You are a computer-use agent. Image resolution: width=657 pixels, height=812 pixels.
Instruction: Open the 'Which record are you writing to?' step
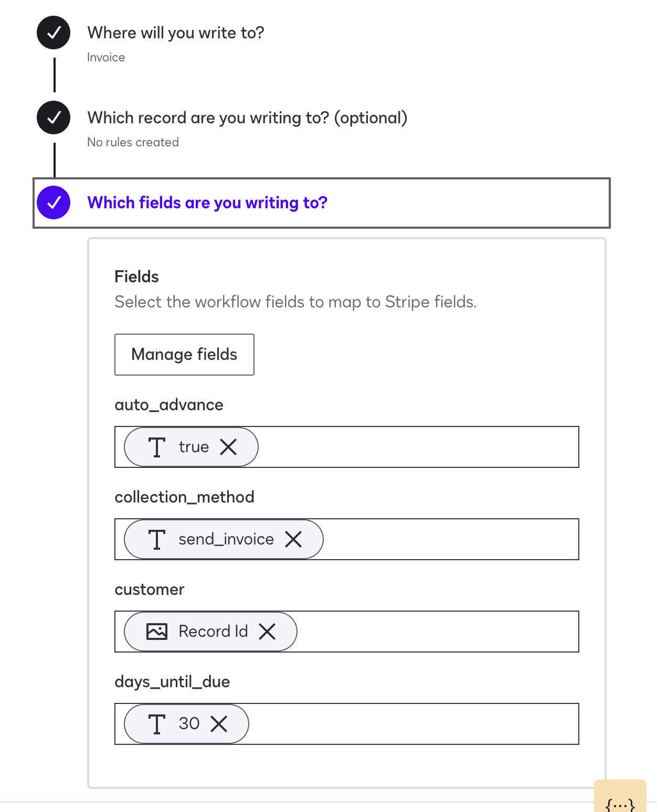[x=247, y=117]
